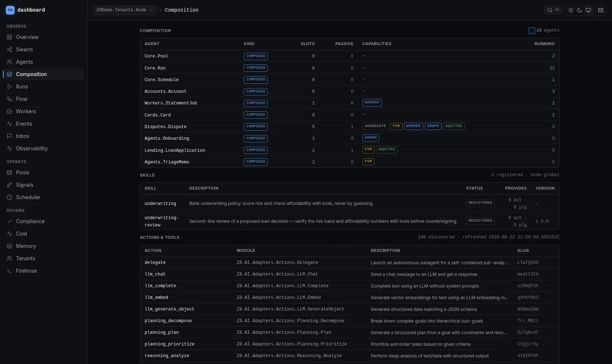
Task: Switch to dark theme moon icon
Action: coord(580,10)
